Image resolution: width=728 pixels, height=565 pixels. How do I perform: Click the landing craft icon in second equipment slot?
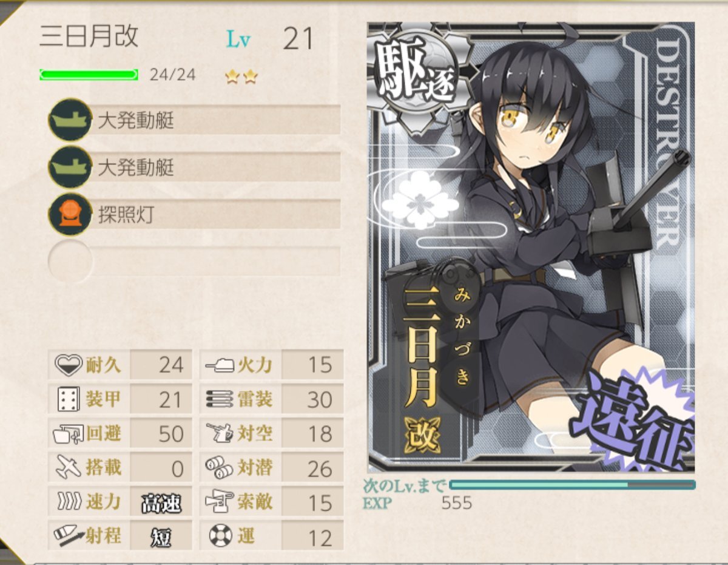[x=70, y=167]
